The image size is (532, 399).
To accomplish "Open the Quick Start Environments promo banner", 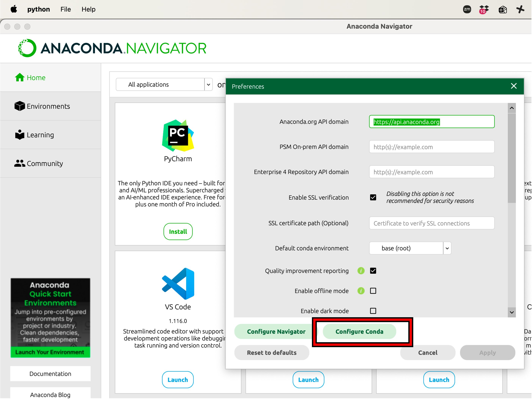I will click(x=50, y=318).
